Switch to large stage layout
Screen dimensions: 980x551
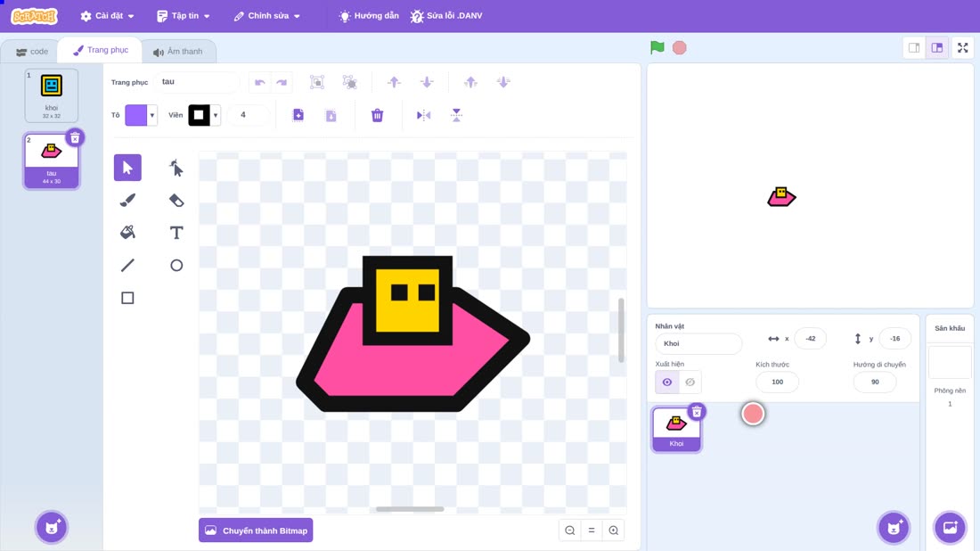937,47
